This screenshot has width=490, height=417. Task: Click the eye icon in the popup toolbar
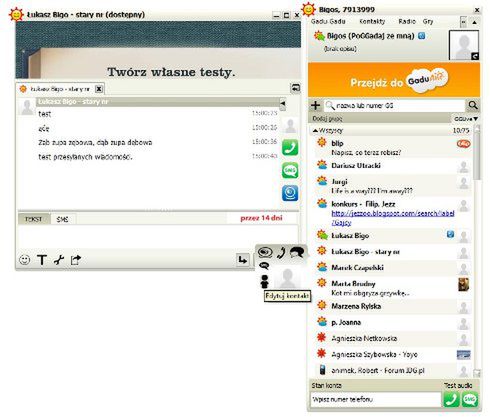coord(265,252)
